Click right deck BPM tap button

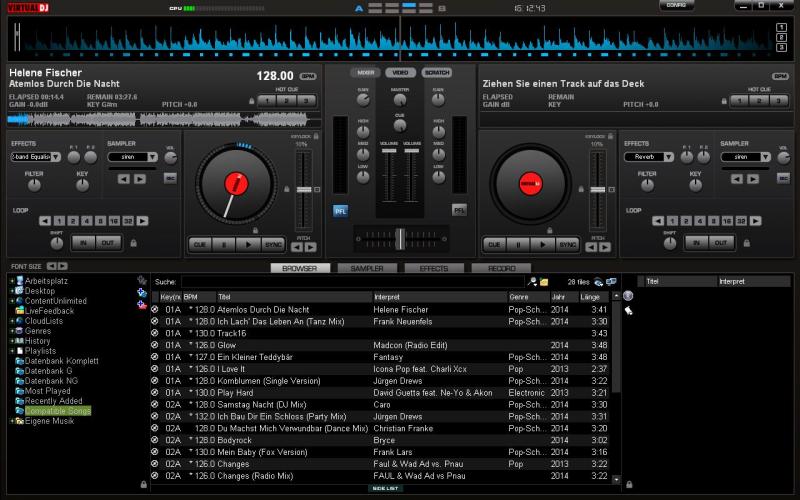780,77
